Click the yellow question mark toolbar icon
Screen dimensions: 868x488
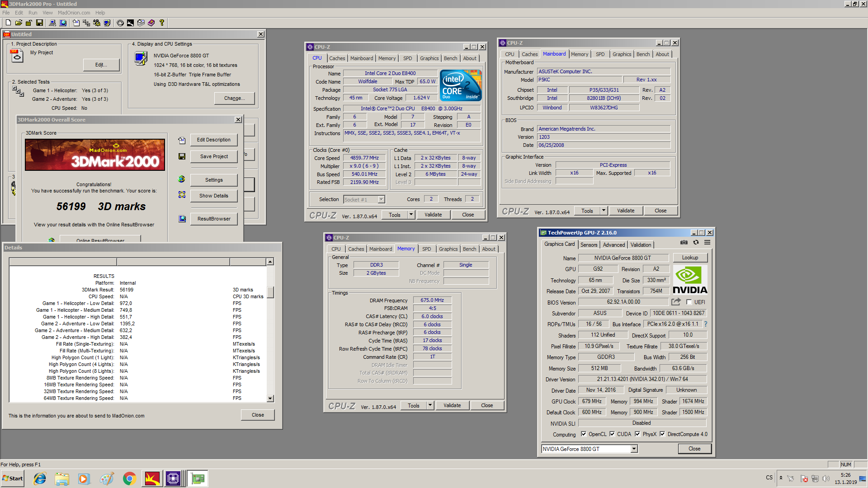pos(162,23)
